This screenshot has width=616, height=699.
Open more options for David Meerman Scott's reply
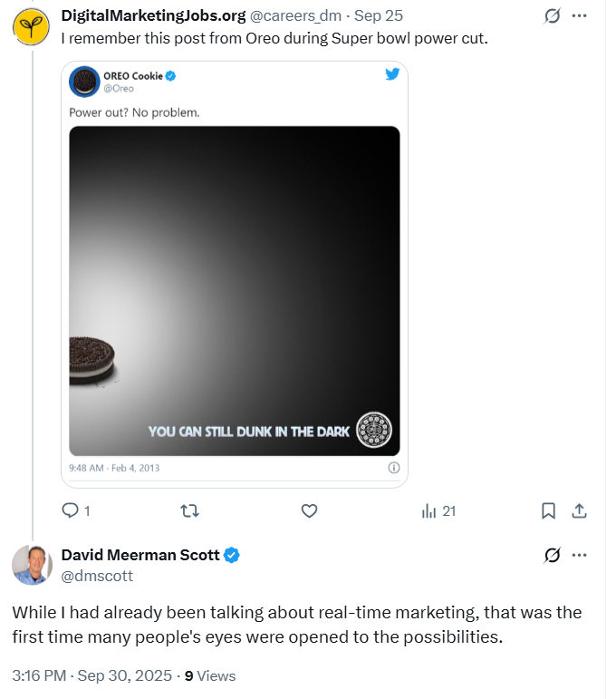(580, 555)
